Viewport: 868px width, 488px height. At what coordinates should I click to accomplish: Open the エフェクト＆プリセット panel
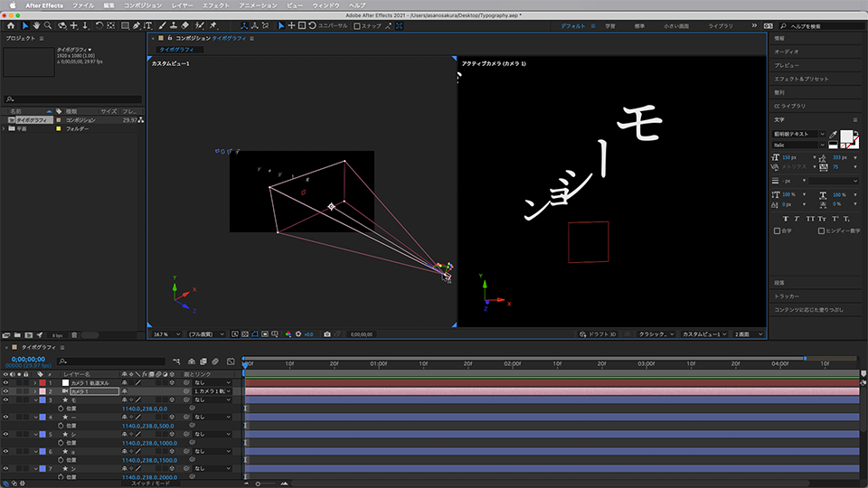[801, 79]
